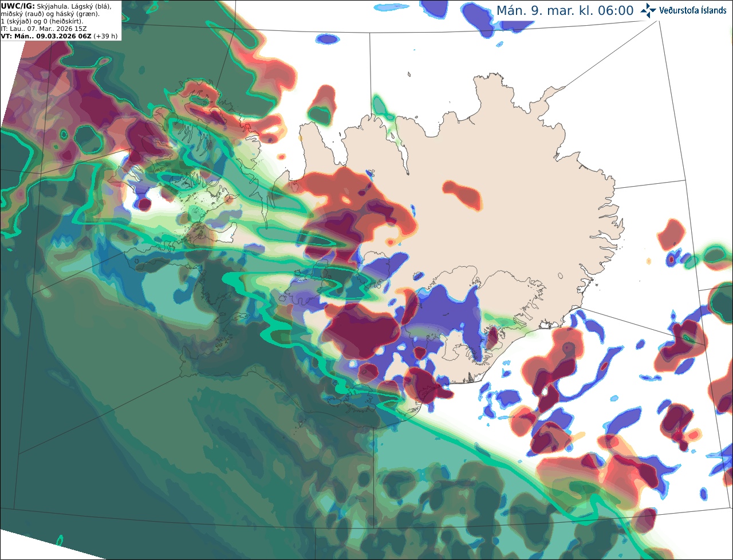
Task: Click the 'Mán. 9. mar. kl. 06:00' title
Action: pyautogui.click(x=565, y=10)
